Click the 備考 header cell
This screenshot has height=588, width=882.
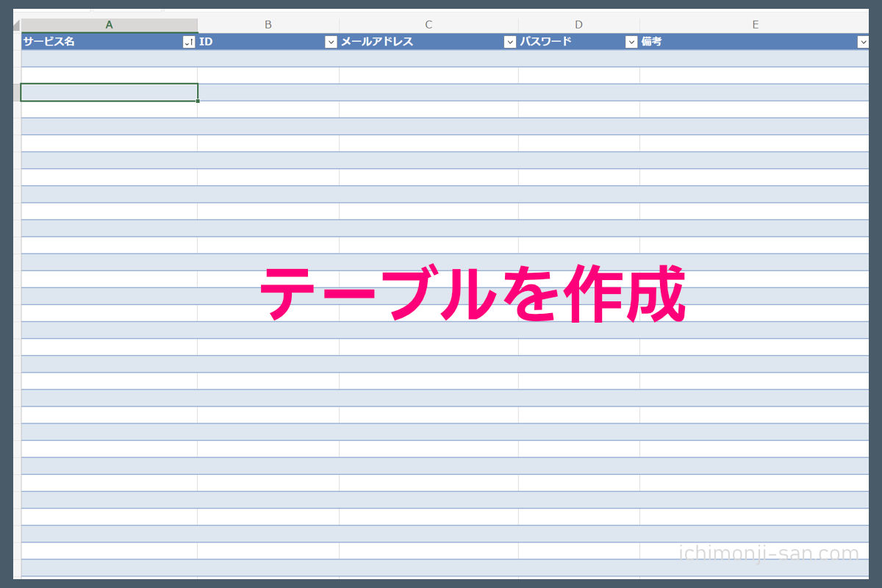pos(755,42)
